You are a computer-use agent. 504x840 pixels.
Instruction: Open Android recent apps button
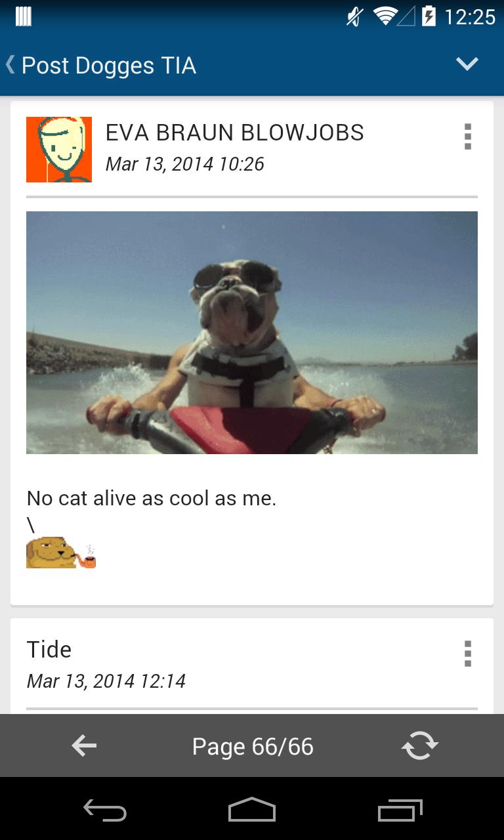[x=400, y=810]
